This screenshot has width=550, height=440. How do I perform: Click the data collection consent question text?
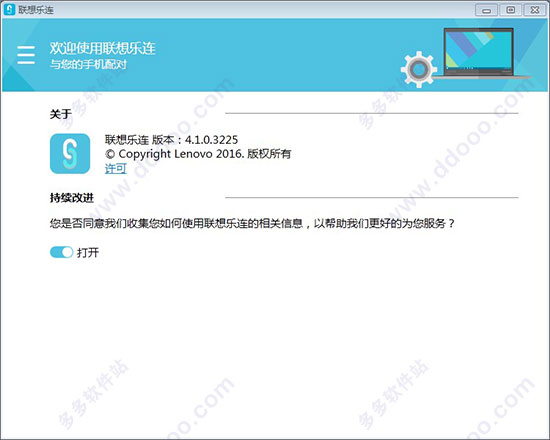point(252,223)
